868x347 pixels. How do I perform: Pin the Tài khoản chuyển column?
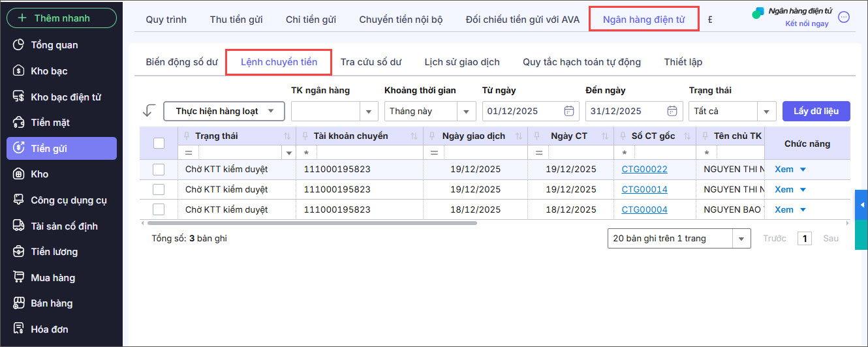(x=305, y=136)
